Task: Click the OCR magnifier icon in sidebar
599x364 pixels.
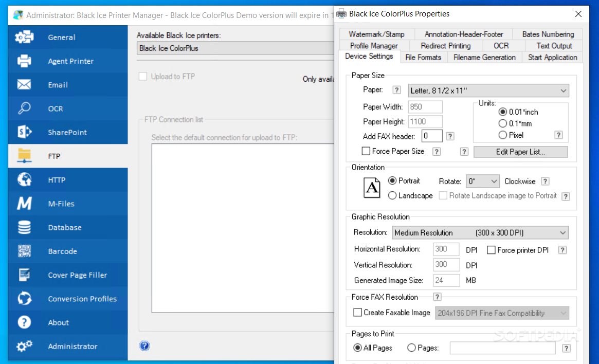Action: [x=24, y=108]
